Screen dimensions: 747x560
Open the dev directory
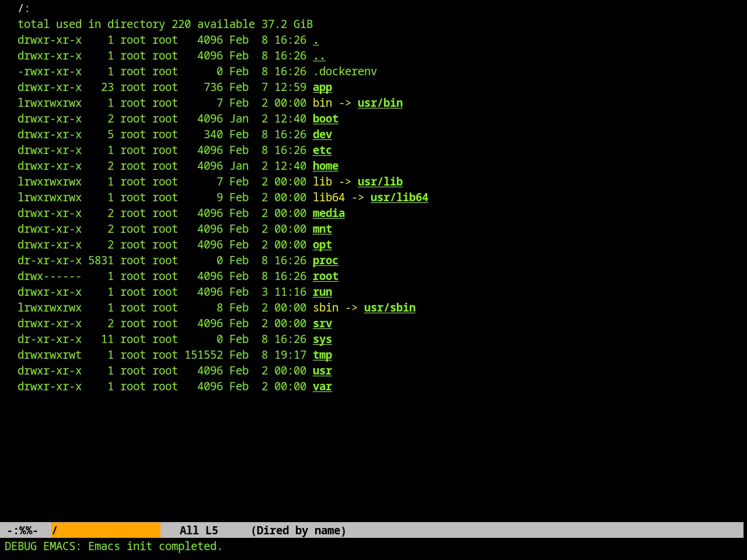322,135
